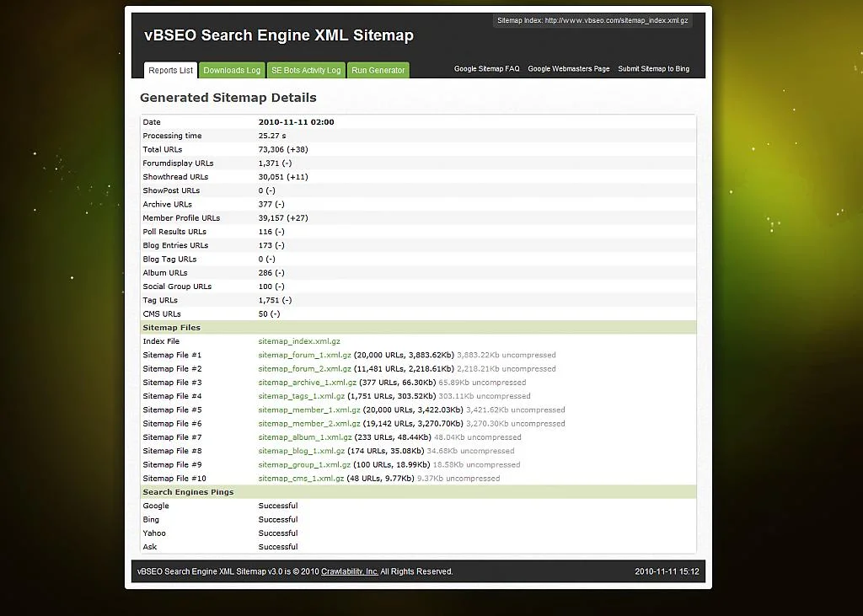Open sitemap_cms_1.xml.gz link
The width and height of the screenshot is (863, 616).
coord(301,479)
